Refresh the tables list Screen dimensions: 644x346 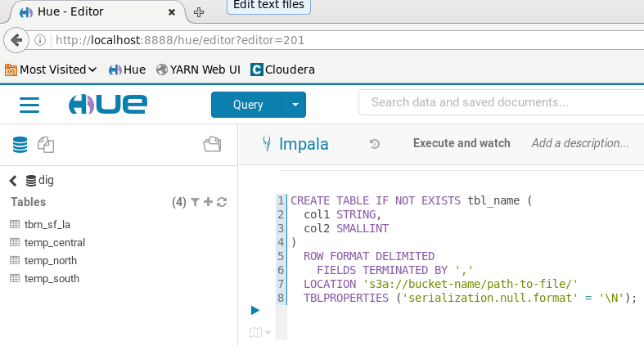pyautogui.click(x=222, y=202)
